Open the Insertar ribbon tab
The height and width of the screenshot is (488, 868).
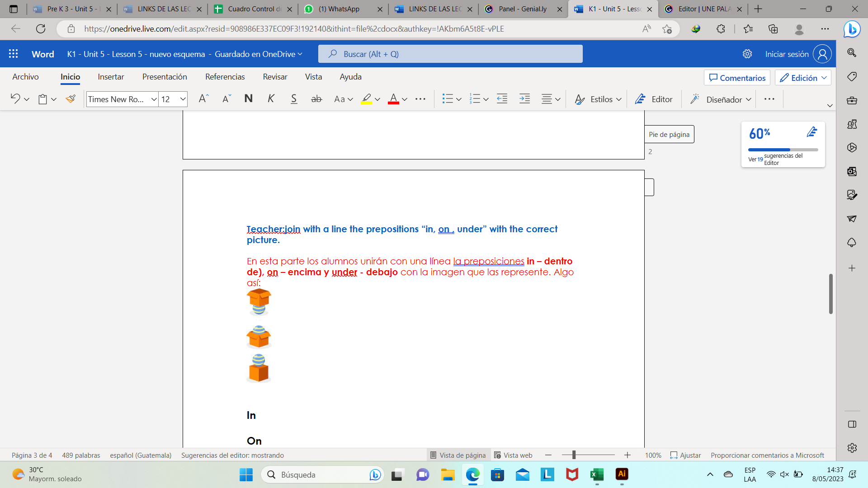[111, 77]
